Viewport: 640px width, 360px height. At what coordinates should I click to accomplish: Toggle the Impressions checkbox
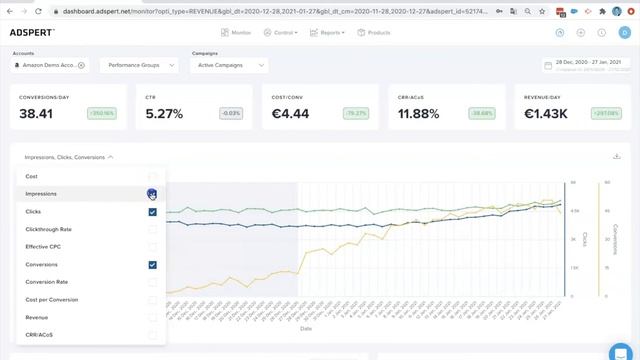point(152,194)
